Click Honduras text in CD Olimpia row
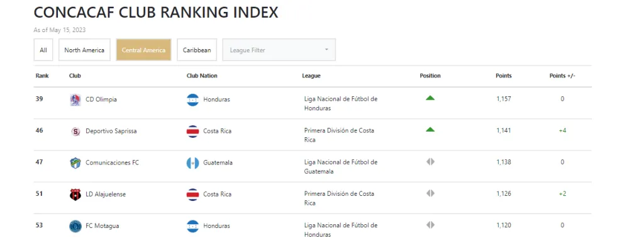The height and width of the screenshot is (245, 644). click(x=216, y=100)
